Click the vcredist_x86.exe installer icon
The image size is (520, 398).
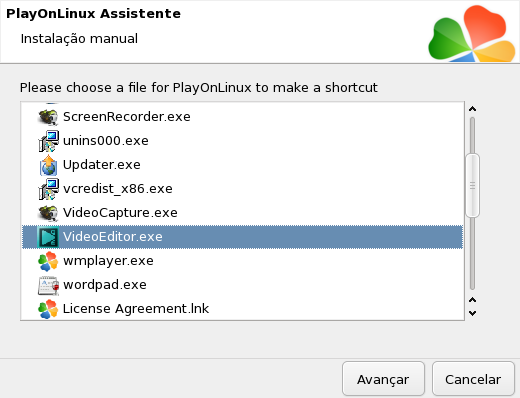(x=48, y=189)
